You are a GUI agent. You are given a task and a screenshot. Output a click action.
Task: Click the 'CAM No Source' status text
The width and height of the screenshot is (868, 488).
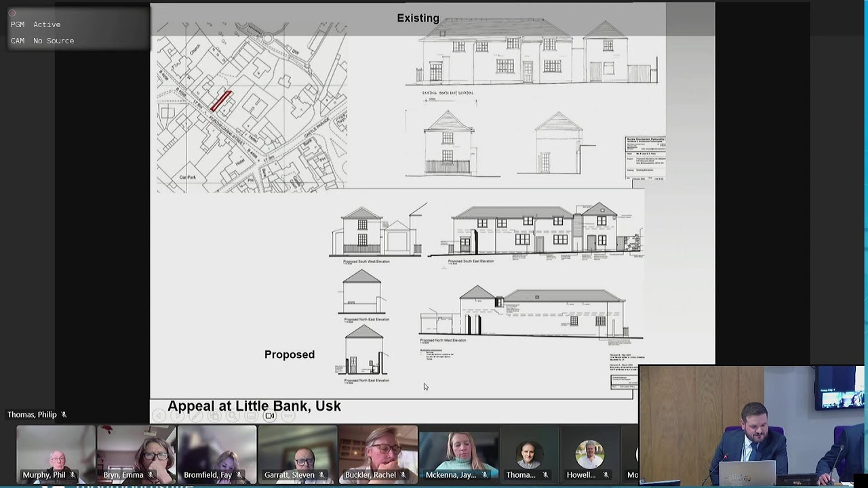42,41
